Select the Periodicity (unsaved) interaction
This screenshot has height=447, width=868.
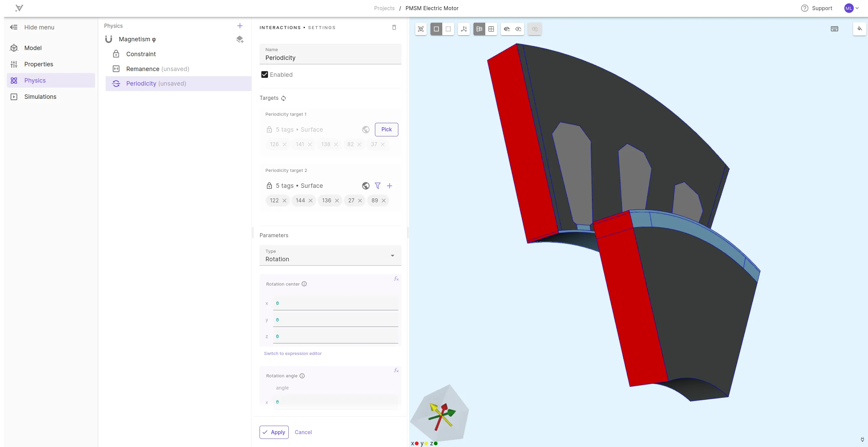click(178, 84)
